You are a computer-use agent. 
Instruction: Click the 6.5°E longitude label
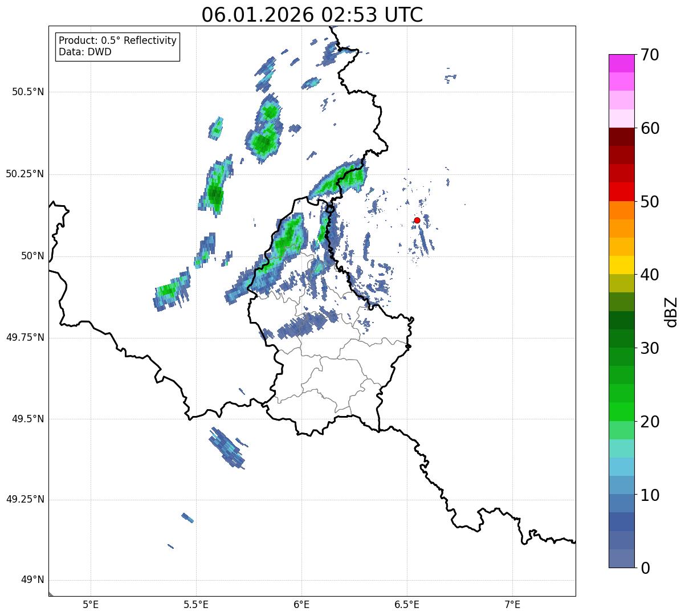click(x=407, y=605)
